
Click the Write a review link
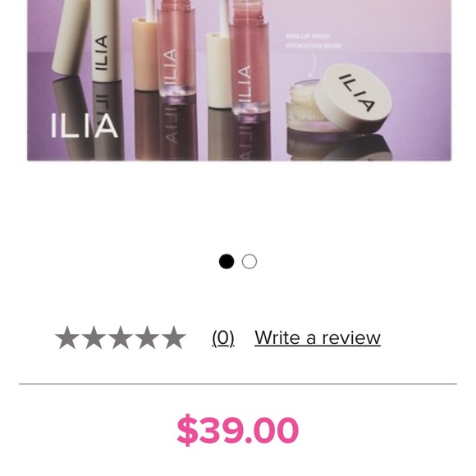click(x=318, y=337)
